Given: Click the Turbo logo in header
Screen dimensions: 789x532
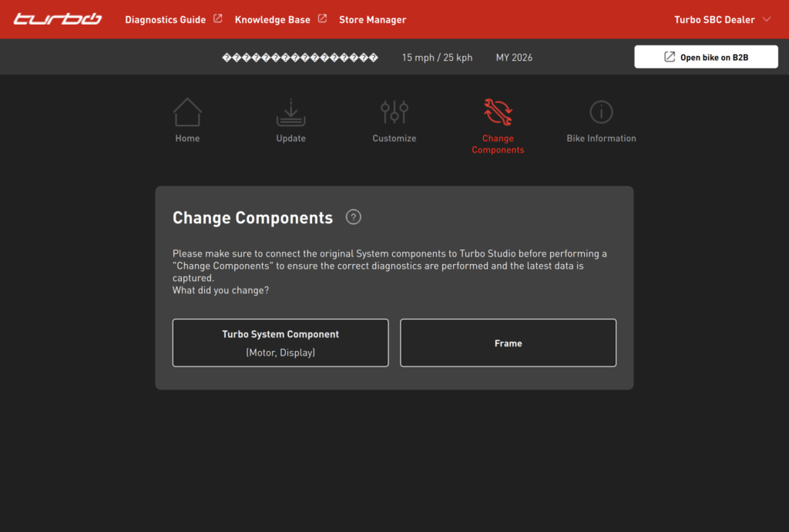Looking at the screenshot, I should (57, 19).
